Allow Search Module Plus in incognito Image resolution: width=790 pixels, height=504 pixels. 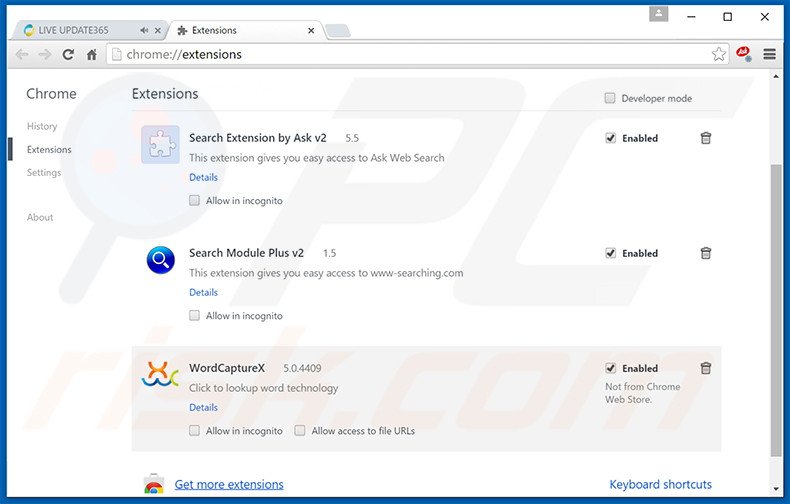click(194, 316)
